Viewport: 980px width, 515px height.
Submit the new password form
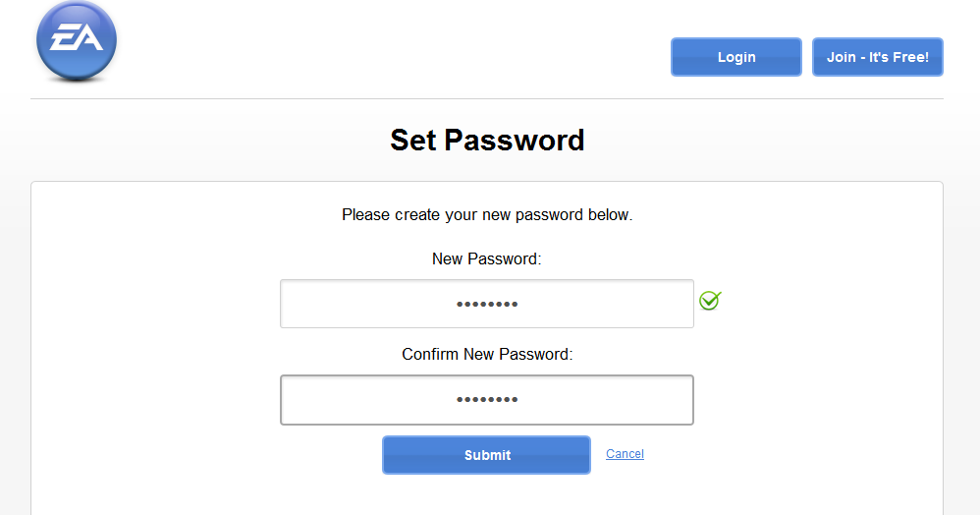point(486,455)
